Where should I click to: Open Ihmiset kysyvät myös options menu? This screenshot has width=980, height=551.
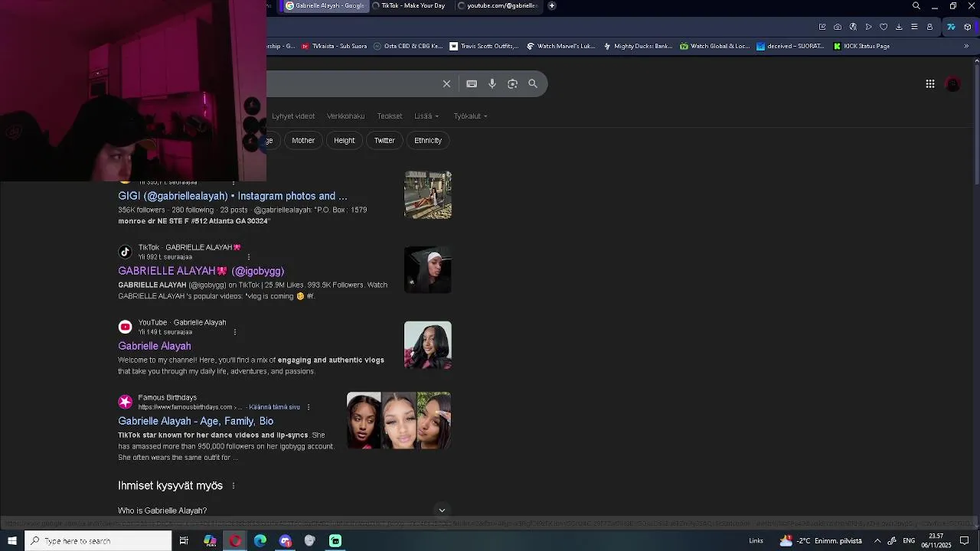pos(234,486)
